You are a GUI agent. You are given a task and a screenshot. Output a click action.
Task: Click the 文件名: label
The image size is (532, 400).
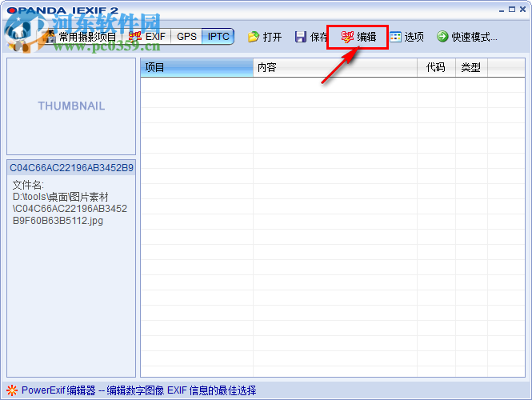pyautogui.click(x=28, y=186)
